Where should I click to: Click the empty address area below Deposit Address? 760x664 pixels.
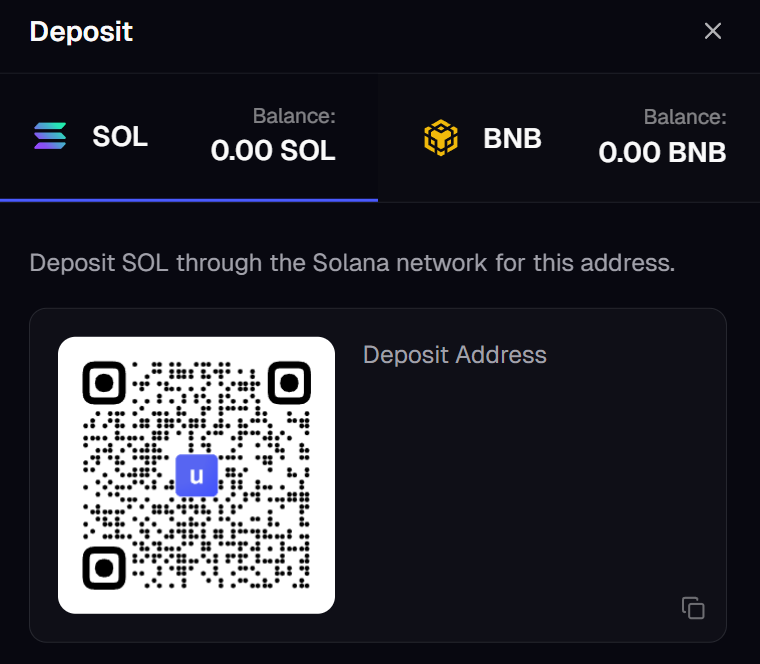pos(530,480)
